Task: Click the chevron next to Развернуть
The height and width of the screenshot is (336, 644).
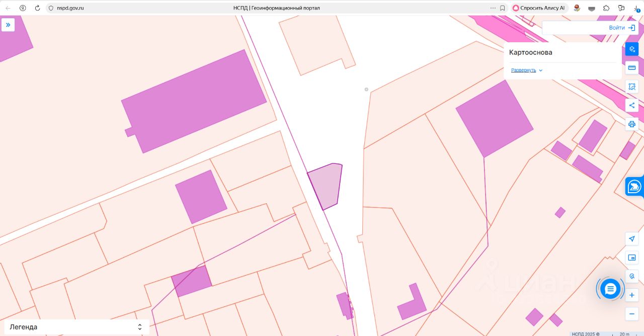Action: (x=541, y=70)
